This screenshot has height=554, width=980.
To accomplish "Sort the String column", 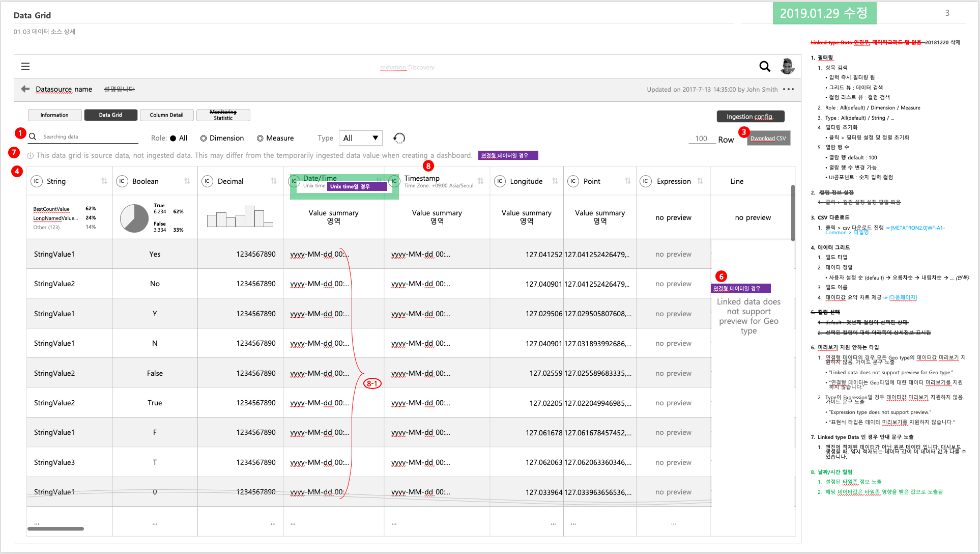I will click(104, 181).
